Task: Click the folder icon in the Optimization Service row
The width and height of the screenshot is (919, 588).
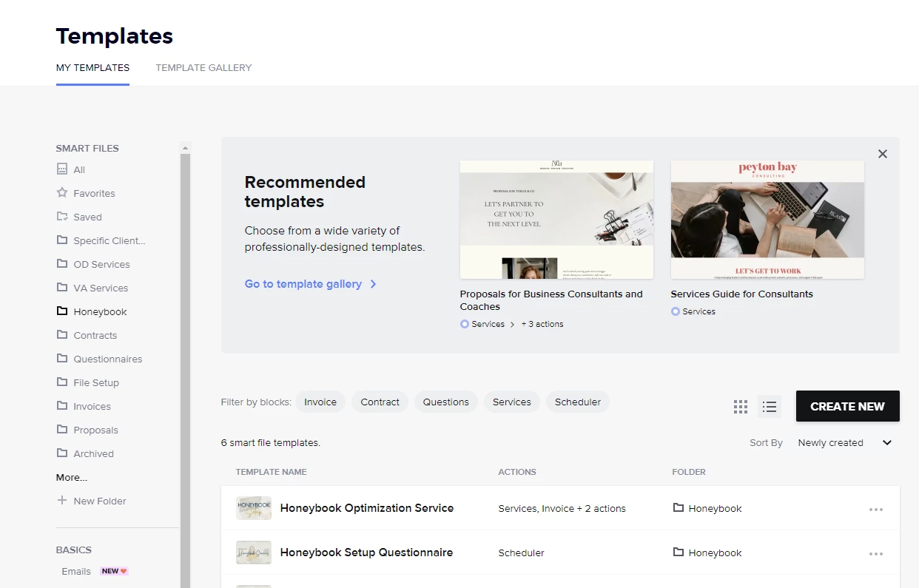Action: [678, 508]
